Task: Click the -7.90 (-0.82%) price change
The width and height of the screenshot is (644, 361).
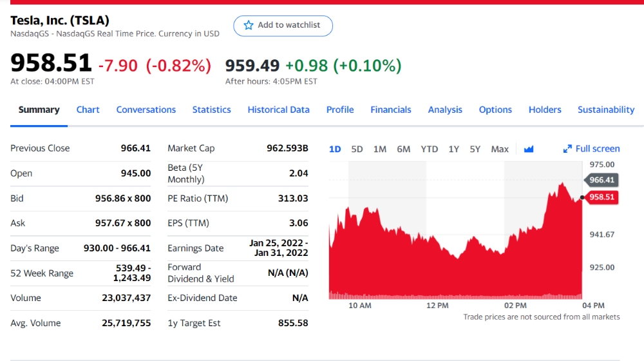Action: click(155, 65)
